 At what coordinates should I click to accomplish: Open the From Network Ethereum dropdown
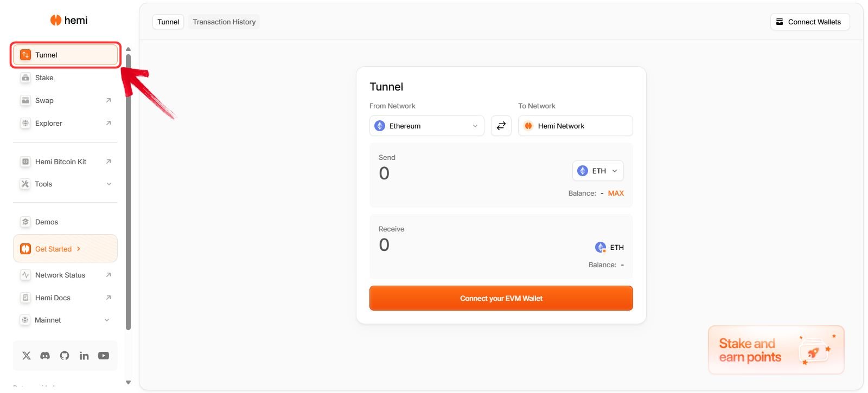tap(427, 126)
